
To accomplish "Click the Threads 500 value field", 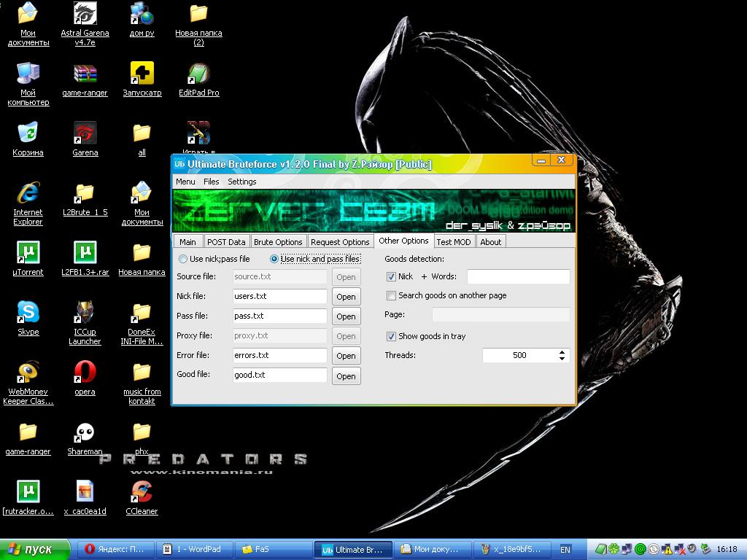I will coord(519,355).
